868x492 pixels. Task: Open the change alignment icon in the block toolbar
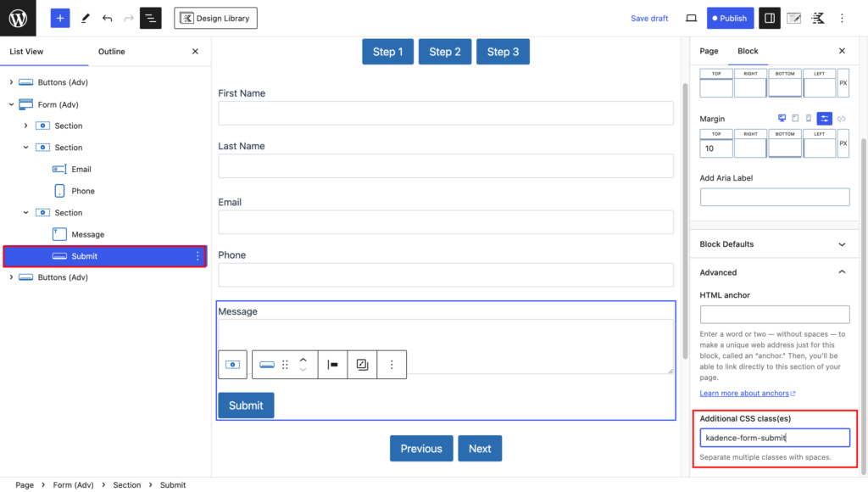click(331, 365)
